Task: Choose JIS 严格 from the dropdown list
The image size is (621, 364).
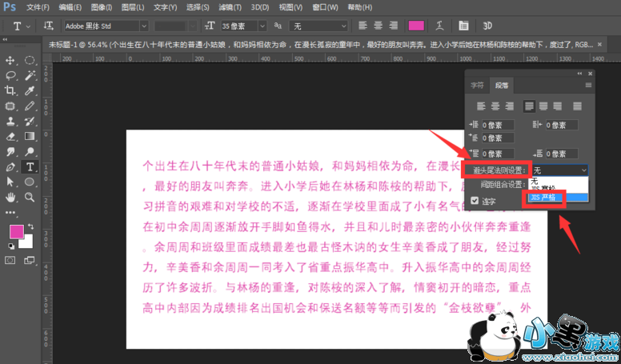Action: point(547,197)
